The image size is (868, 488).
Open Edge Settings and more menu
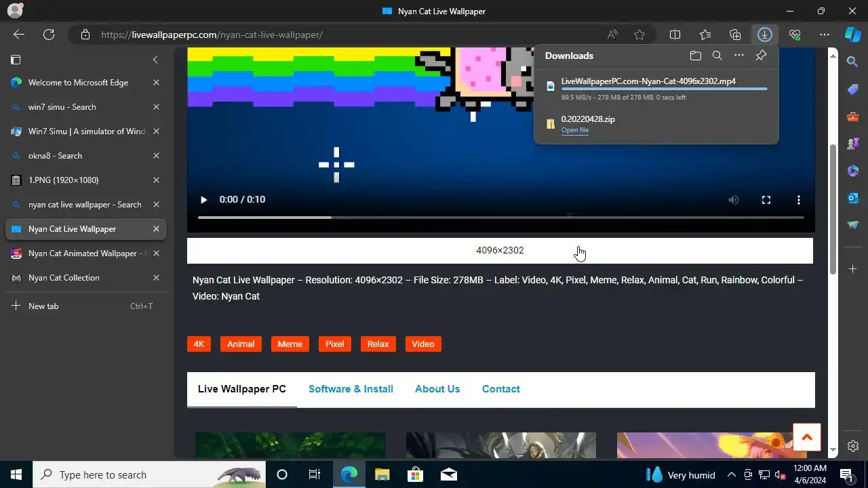point(825,35)
